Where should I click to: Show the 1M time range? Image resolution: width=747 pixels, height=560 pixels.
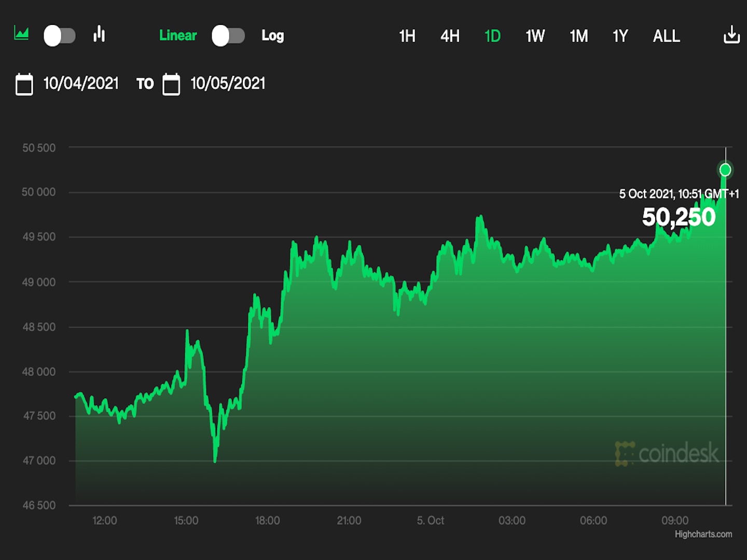click(x=578, y=36)
